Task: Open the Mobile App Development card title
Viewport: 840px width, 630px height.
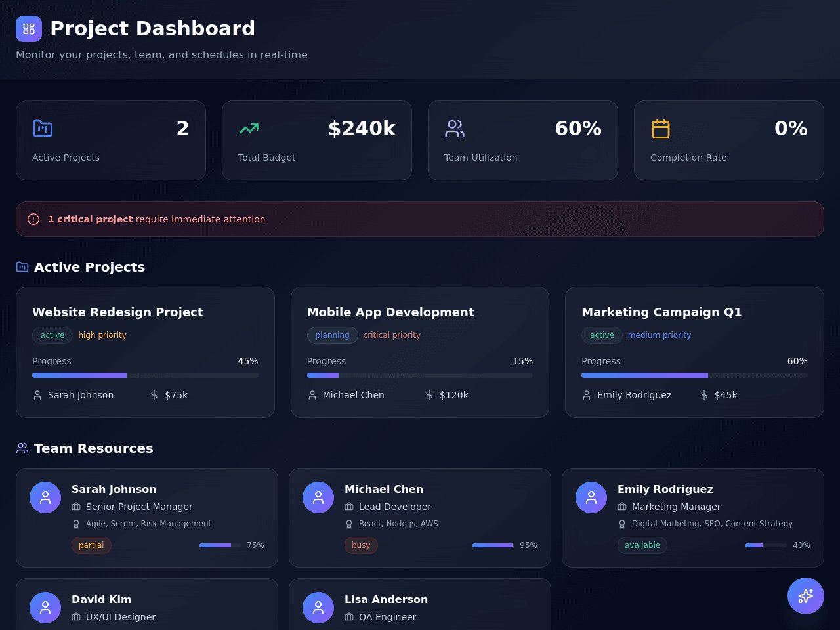Action: coord(390,312)
